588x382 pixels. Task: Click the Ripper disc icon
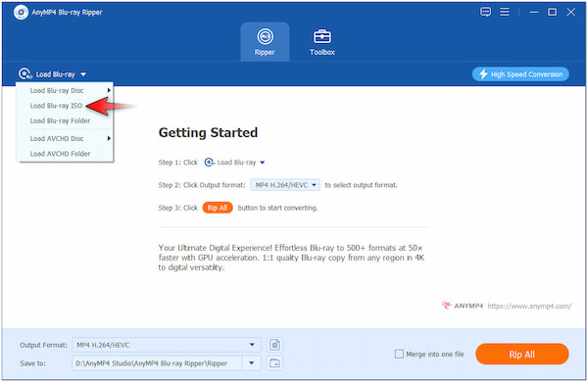[266, 36]
